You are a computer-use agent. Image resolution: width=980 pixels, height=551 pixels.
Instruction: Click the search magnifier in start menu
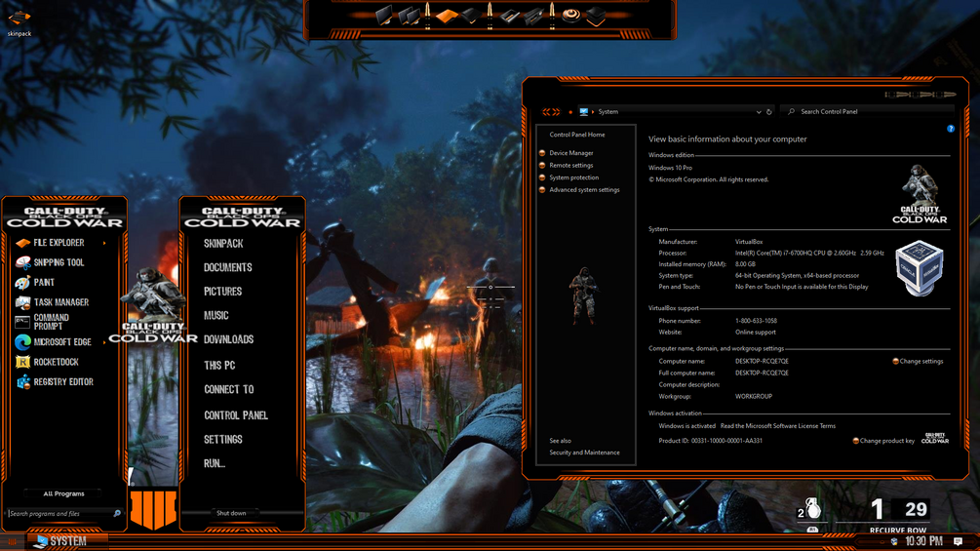pos(117,514)
